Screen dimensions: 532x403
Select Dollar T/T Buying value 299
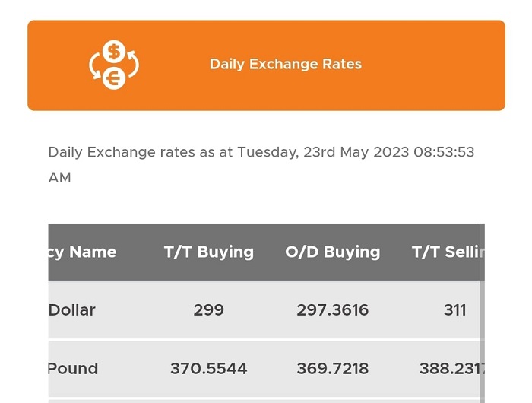point(209,310)
